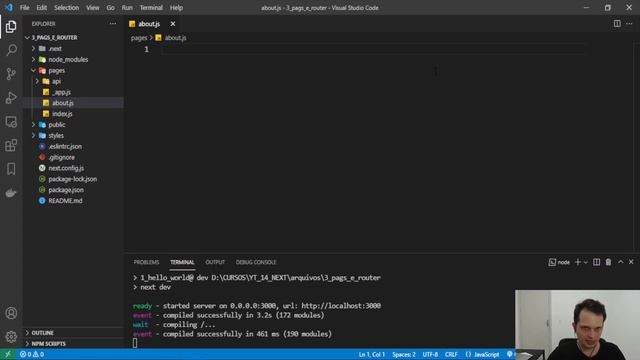The height and width of the screenshot is (360, 640).
Task: Show errors and warnings count in status bar
Action: coord(32,354)
